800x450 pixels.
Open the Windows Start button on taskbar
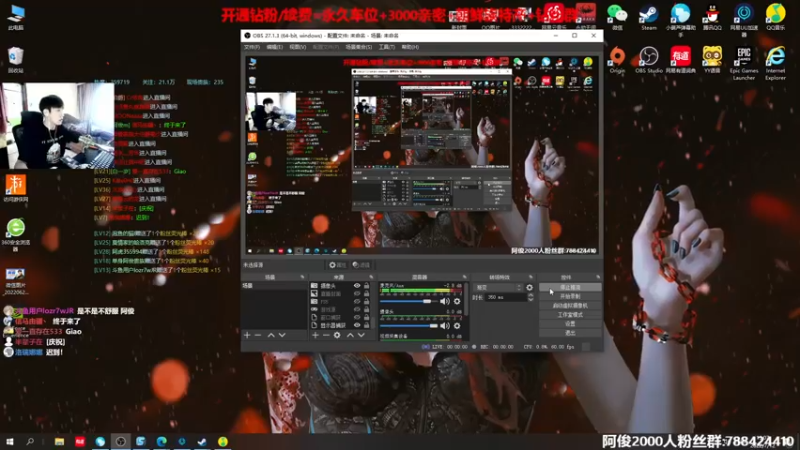tap(9, 442)
